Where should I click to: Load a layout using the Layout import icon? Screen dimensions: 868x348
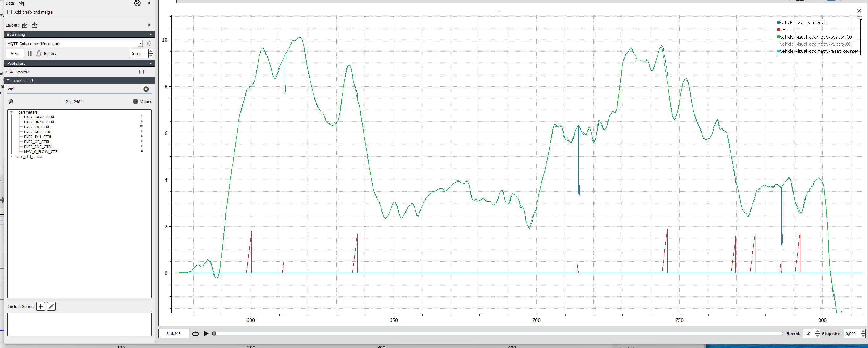pos(25,26)
